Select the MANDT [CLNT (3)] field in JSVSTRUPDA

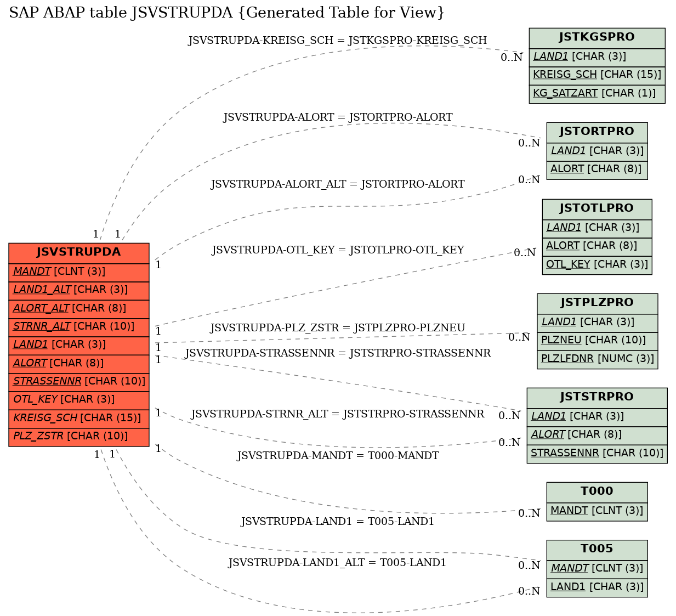click(79, 272)
